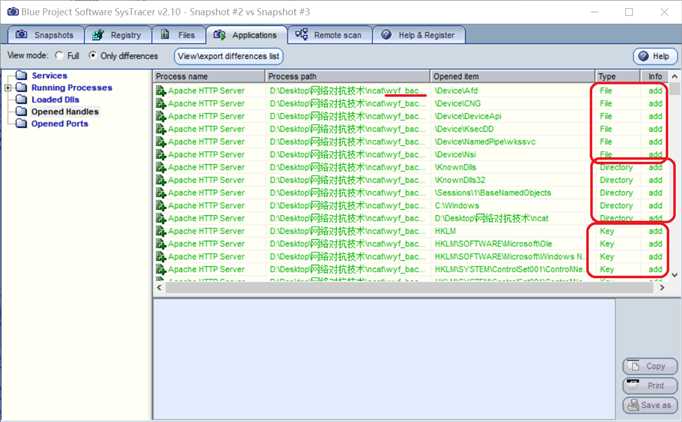Click the Services folder icon
Image resolution: width=682 pixels, height=422 pixels.
[x=21, y=75]
